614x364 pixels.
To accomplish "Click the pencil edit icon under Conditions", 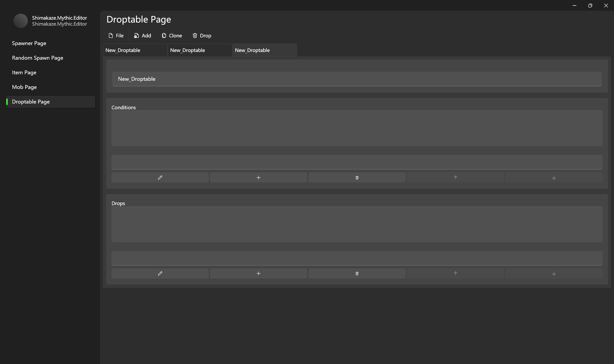I will point(159,177).
